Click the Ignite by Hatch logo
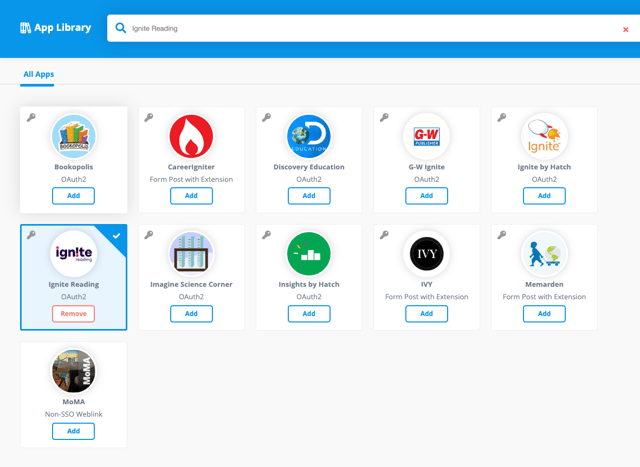This screenshot has width=640, height=467. [x=544, y=136]
